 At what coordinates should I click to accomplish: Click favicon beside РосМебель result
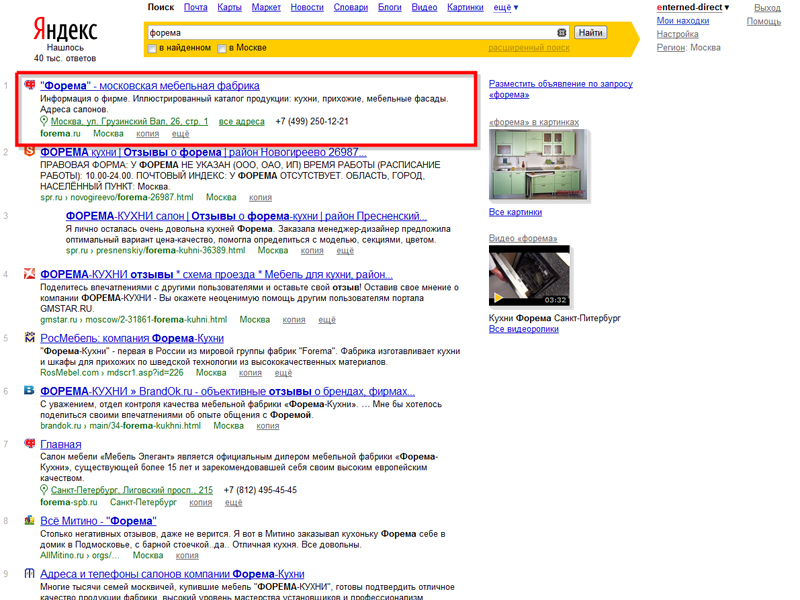(x=30, y=337)
